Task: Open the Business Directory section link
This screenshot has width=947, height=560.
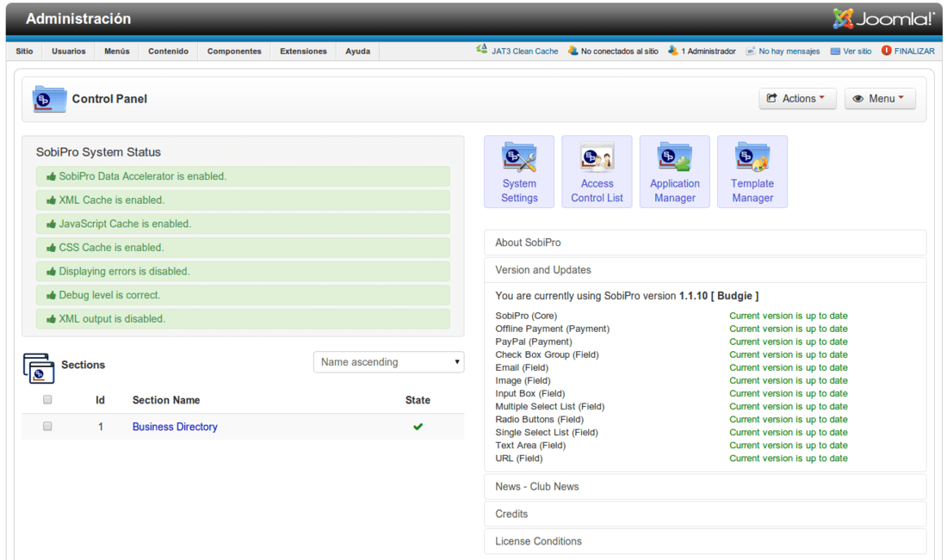Action: click(x=175, y=427)
